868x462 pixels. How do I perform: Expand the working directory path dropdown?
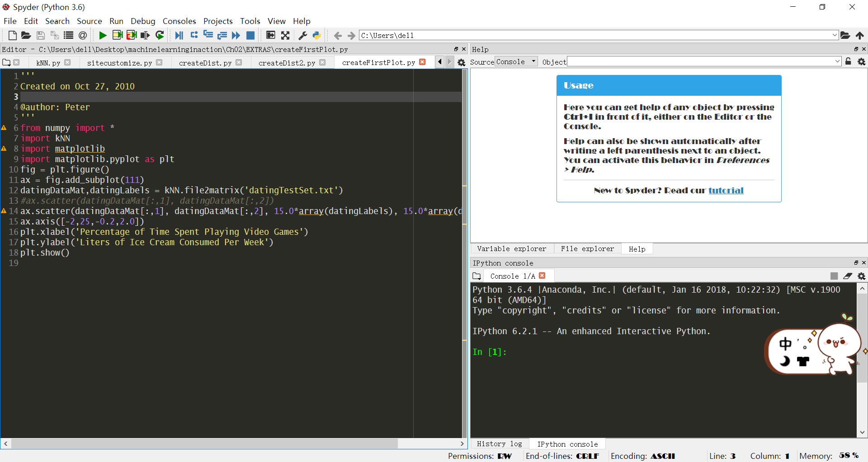(835, 35)
